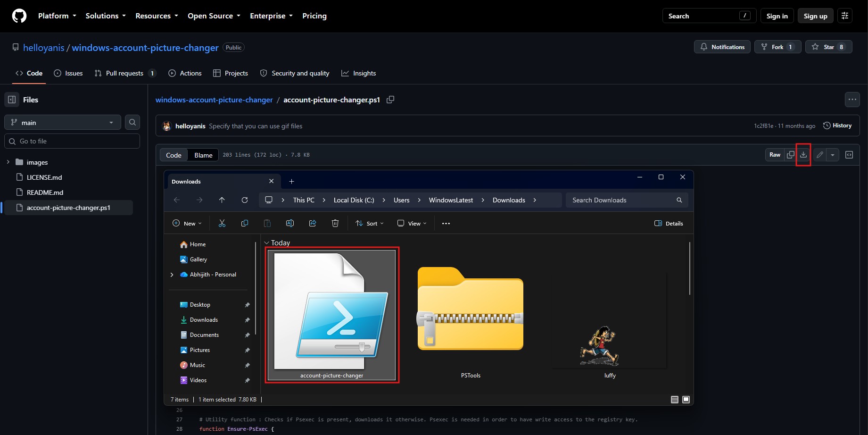Toggle the Details pane in Explorer
This screenshot has width=868, height=435.
669,223
